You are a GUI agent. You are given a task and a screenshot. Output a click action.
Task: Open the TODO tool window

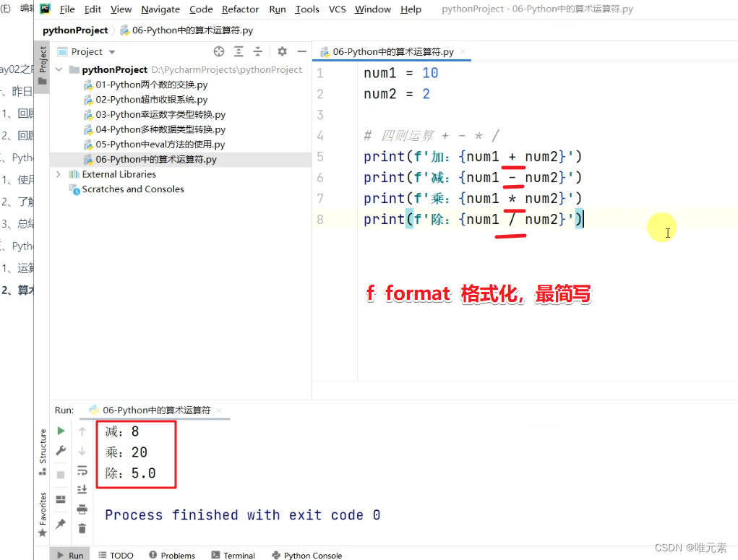(116, 555)
